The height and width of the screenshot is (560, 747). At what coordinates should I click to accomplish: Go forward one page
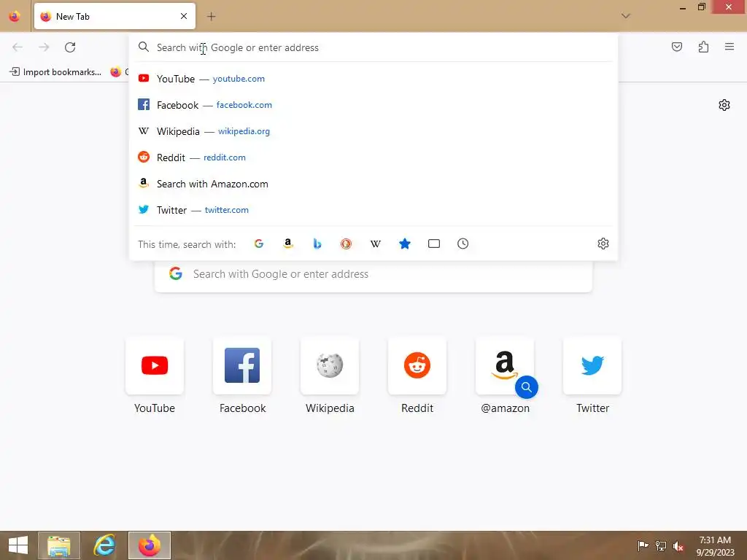[44, 47]
